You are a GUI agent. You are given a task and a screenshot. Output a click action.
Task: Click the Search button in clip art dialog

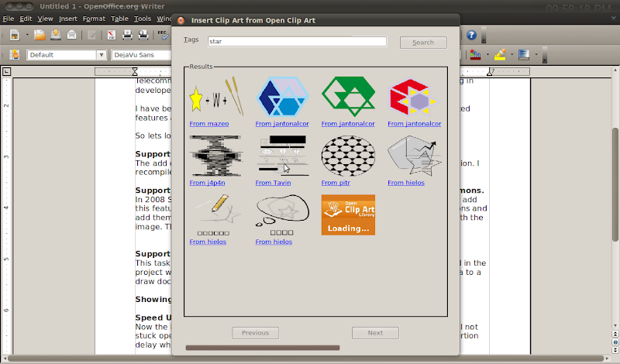tap(423, 43)
